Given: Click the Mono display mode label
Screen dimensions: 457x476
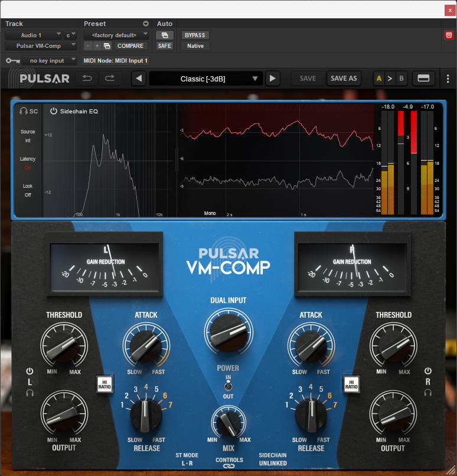Looking at the screenshot, I should pyautogui.click(x=210, y=213).
